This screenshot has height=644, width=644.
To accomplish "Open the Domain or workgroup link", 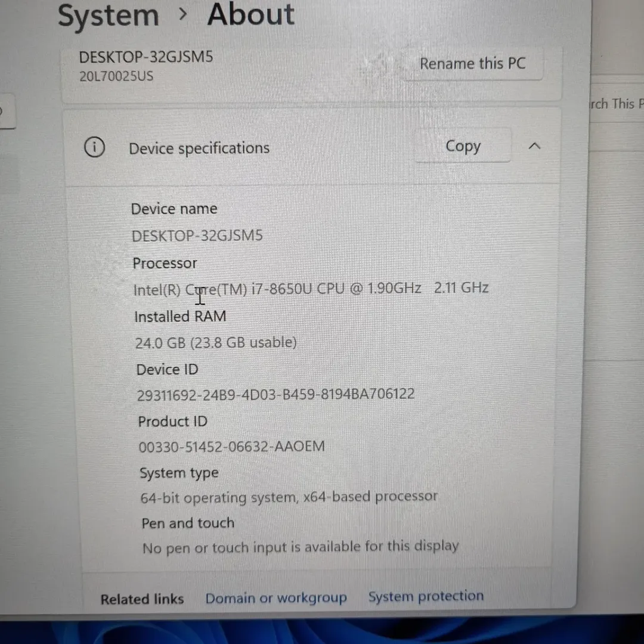I will [x=276, y=597].
